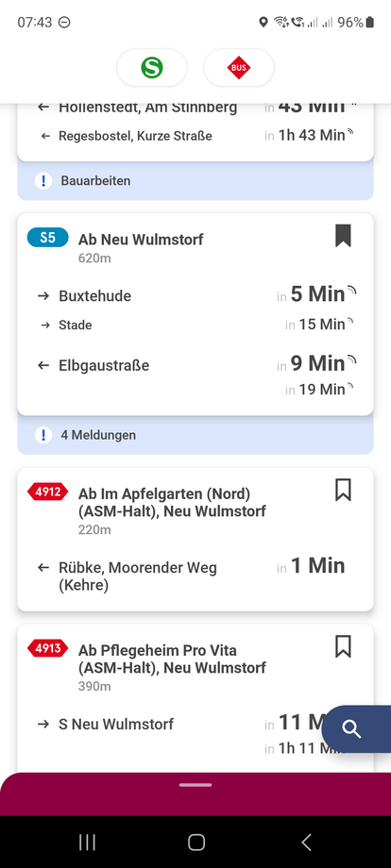Remove bookmark for S5 Neu Wulmstorf
Viewport: 391px width, 868px height.
pos(343,236)
